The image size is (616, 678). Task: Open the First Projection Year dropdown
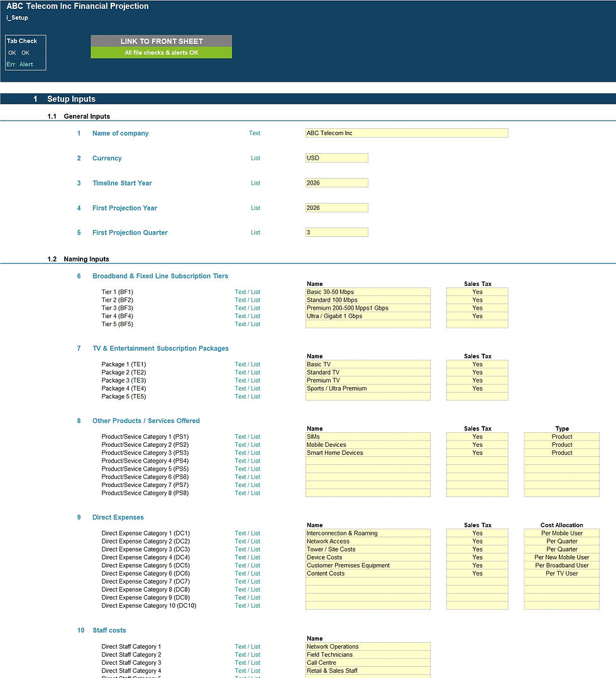(x=336, y=208)
